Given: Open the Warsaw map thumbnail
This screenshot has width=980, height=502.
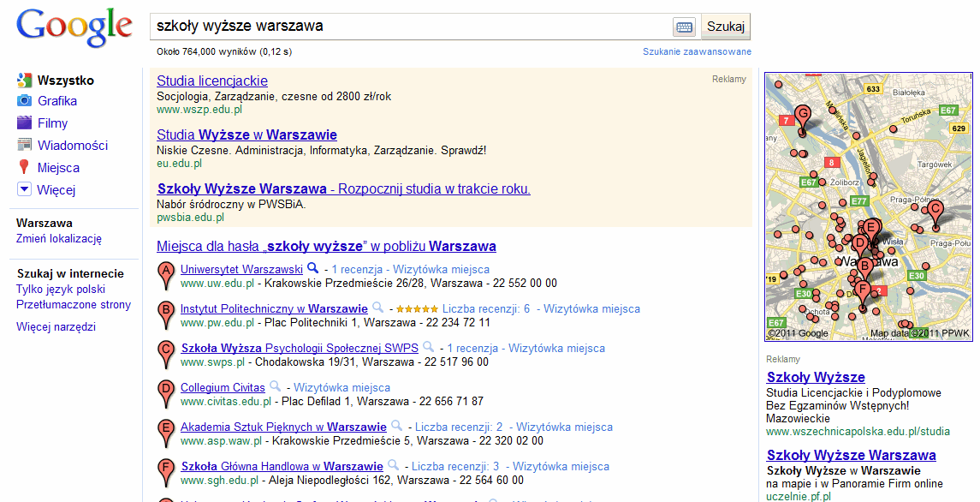Looking at the screenshot, I should [x=869, y=207].
